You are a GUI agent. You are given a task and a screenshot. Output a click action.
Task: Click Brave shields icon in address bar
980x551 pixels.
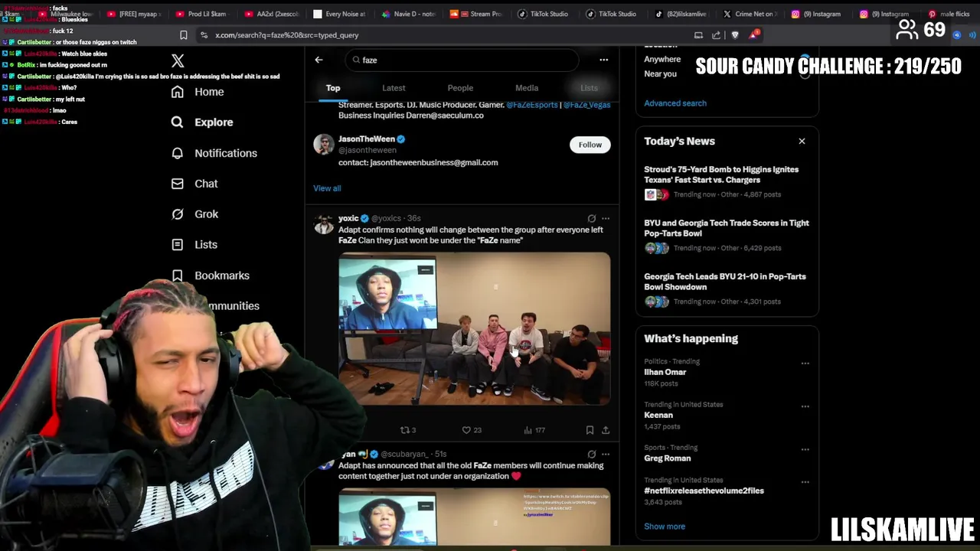tap(735, 35)
